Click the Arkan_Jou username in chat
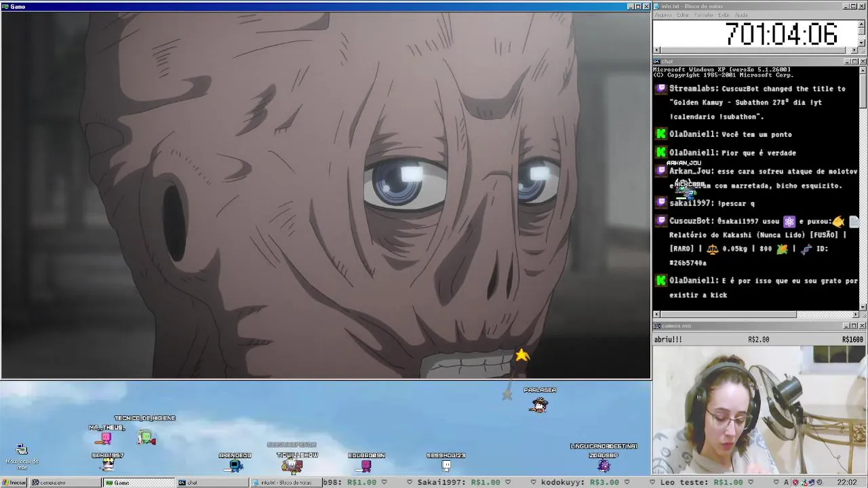This screenshot has width=868, height=488. 691,171
